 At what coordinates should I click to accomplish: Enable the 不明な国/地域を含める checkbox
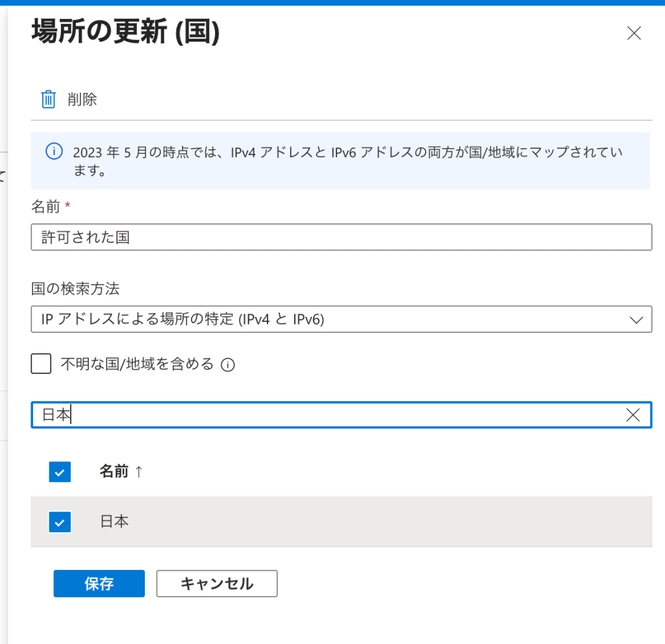point(41,364)
